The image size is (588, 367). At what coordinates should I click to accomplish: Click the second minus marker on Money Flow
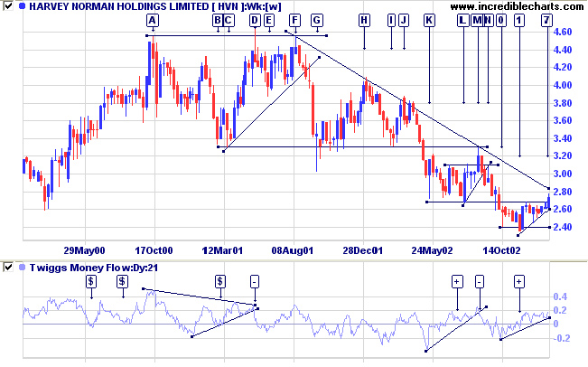(x=480, y=281)
